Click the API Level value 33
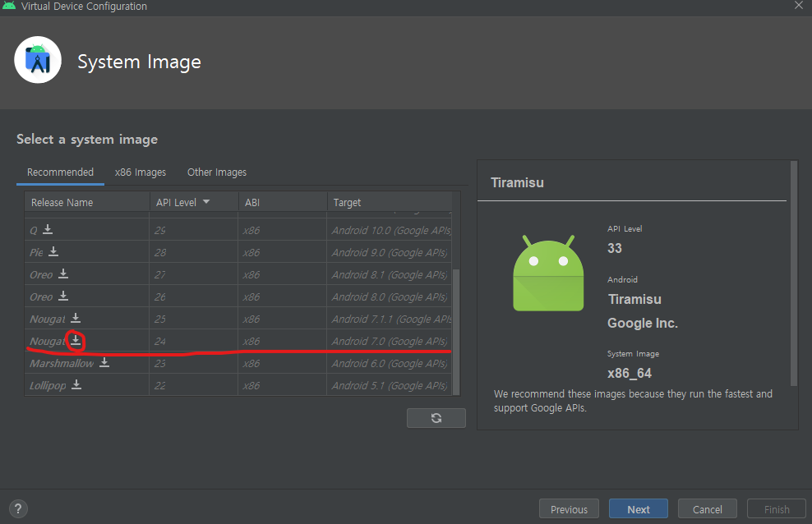Screen dimensions: 812x524 click(615, 248)
